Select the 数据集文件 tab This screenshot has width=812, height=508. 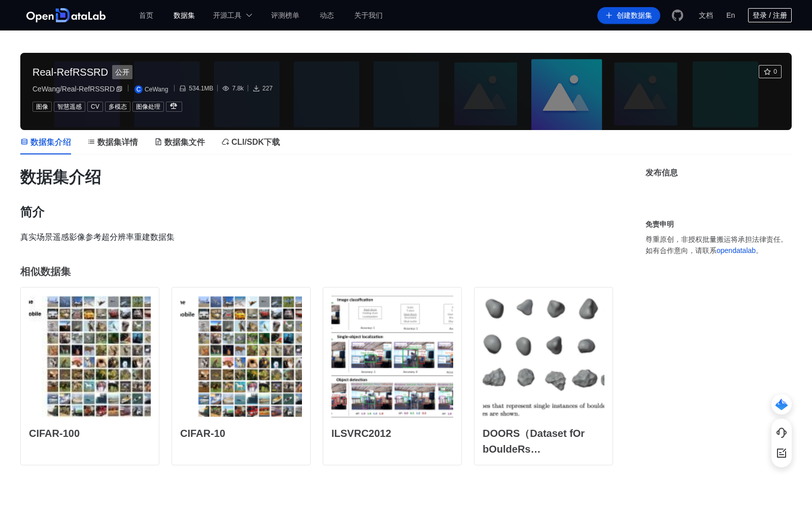pyautogui.click(x=180, y=142)
